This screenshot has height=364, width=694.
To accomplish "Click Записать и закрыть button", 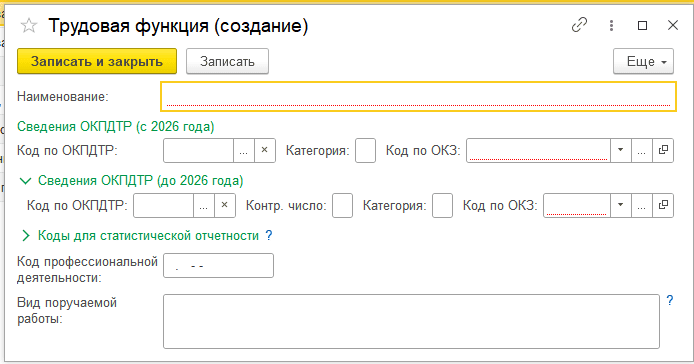I will (97, 61).
